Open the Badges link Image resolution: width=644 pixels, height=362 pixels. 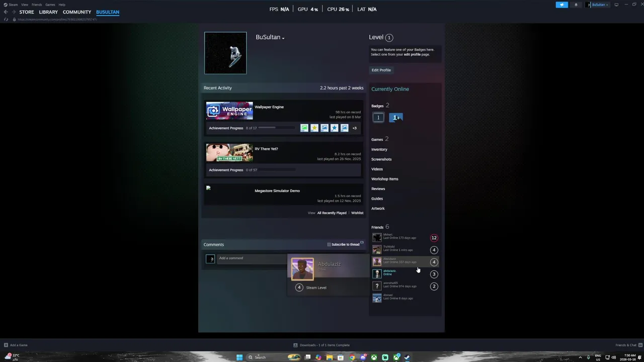(377, 106)
